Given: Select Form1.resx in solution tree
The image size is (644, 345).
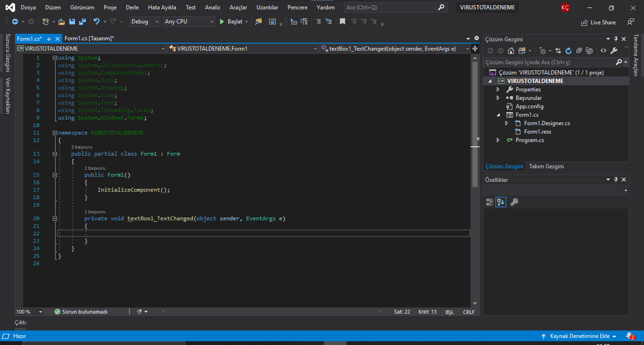Looking at the screenshot, I should pos(538,132).
